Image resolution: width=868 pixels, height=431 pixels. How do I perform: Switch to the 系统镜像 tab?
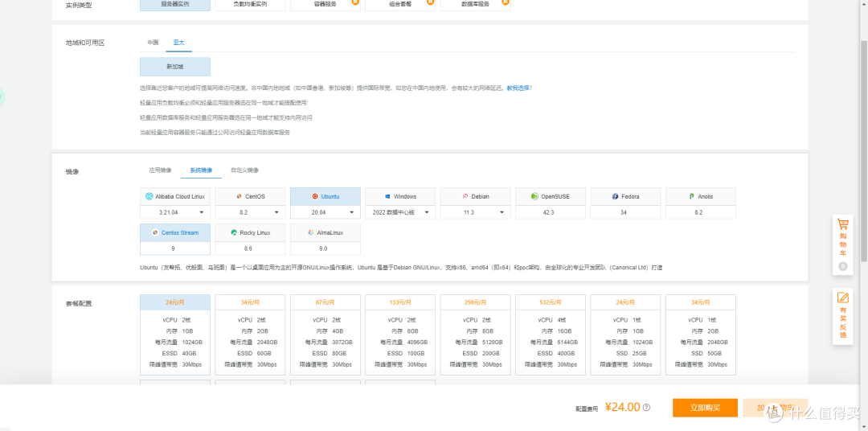coord(201,170)
